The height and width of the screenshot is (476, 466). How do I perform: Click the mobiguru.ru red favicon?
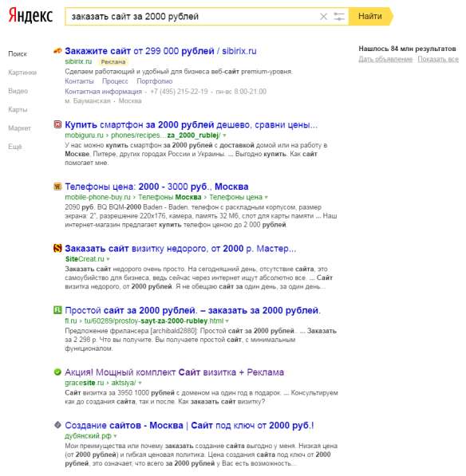tap(57, 124)
